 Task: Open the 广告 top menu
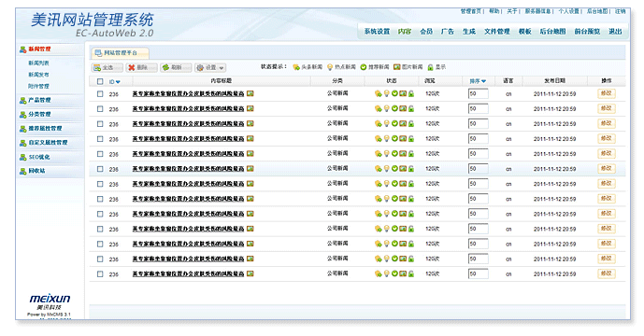(448, 32)
